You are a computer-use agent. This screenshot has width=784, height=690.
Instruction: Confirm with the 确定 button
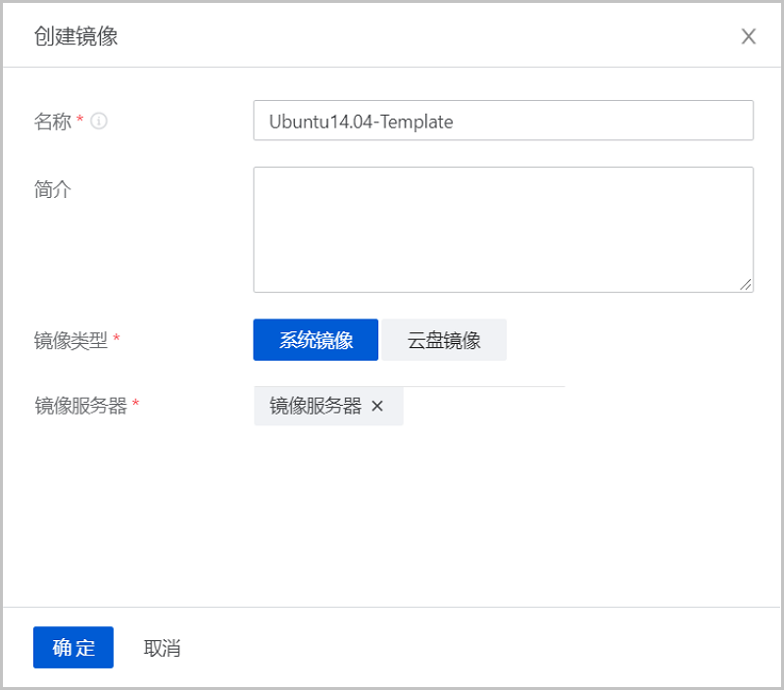tap(73, 648)
